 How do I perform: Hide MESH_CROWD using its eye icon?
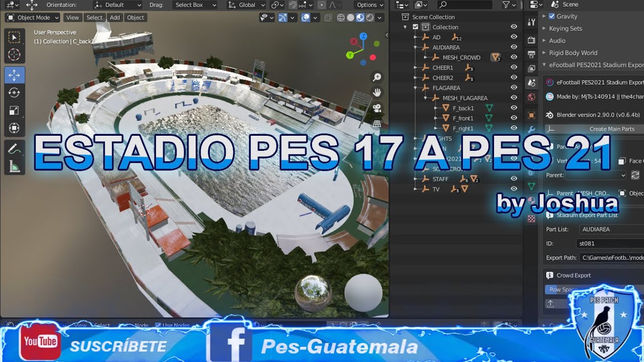pyautogui.click(x=514, y=57)
